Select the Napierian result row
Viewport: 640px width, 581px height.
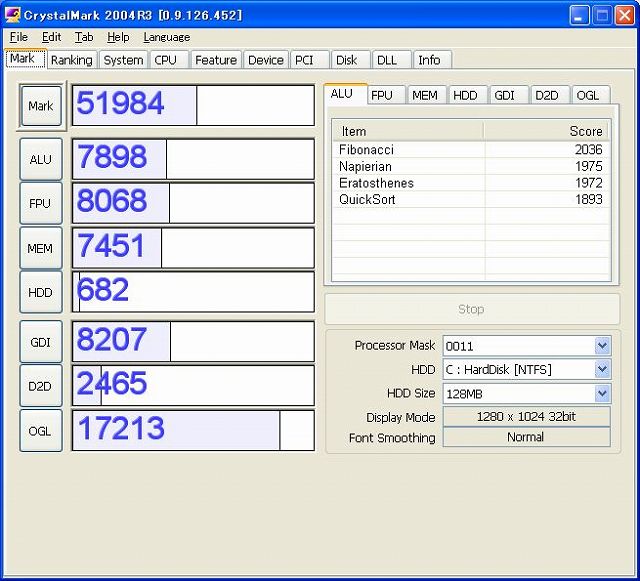(x=471, y=167)
